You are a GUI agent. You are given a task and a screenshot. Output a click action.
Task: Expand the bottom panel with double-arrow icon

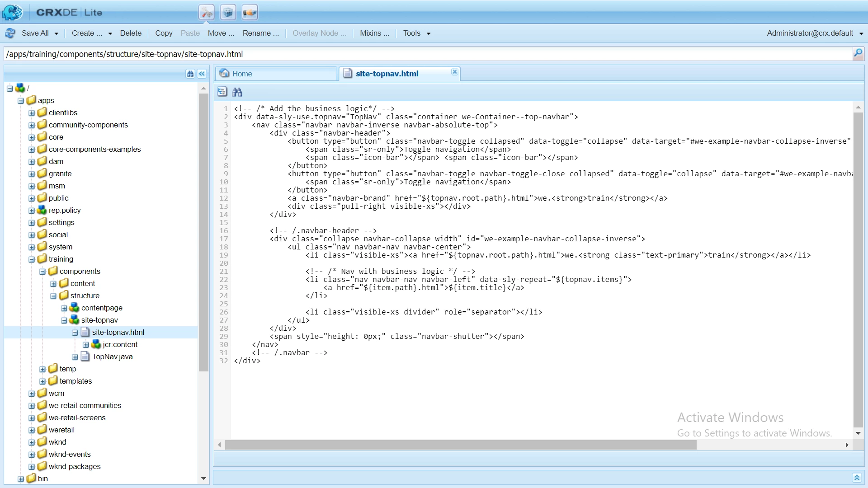pos(857,478)
